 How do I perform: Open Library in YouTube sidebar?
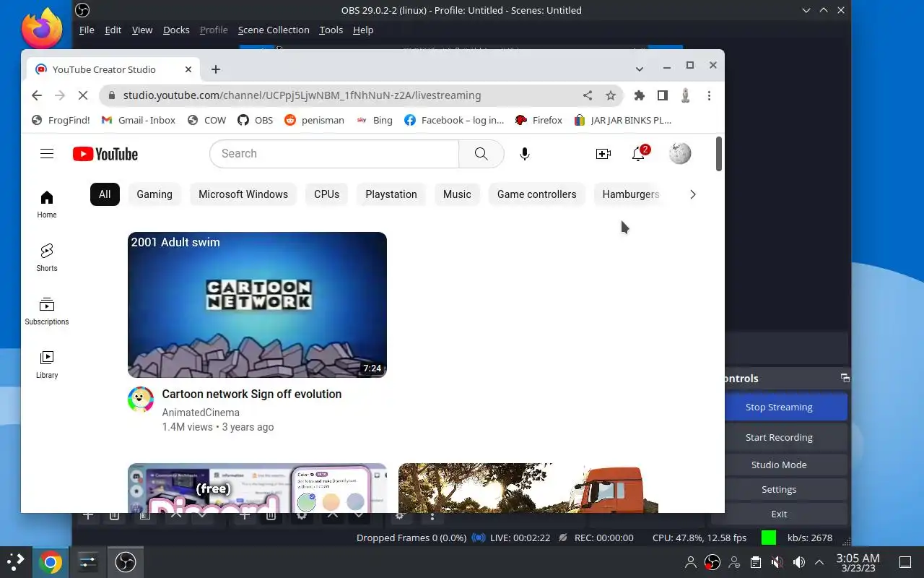point(47,365)
